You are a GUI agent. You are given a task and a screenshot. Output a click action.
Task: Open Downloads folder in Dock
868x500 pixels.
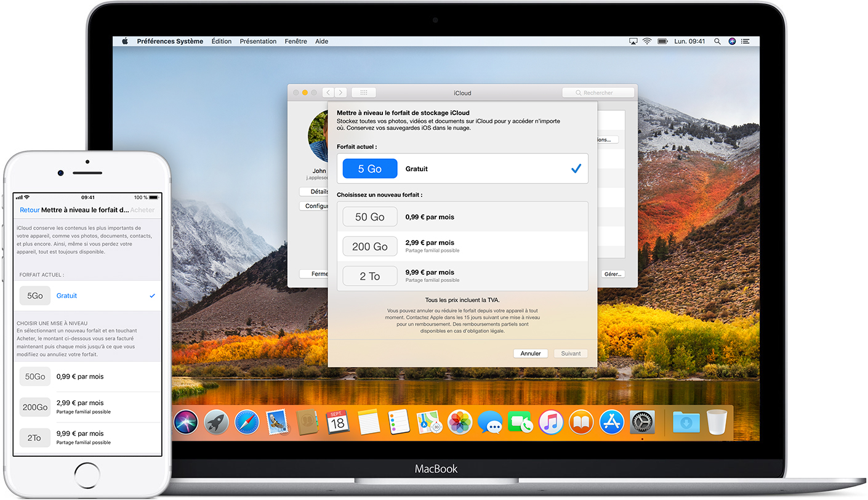[x=685, y=422]
